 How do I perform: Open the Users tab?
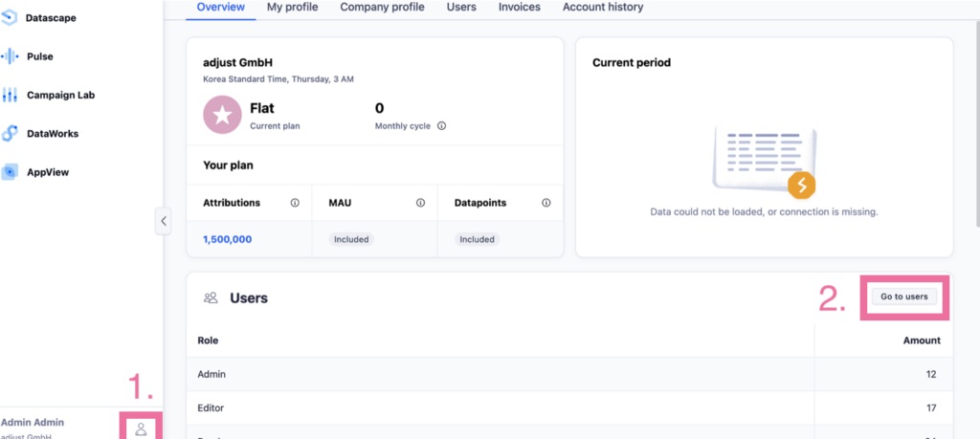click(461, 8)
